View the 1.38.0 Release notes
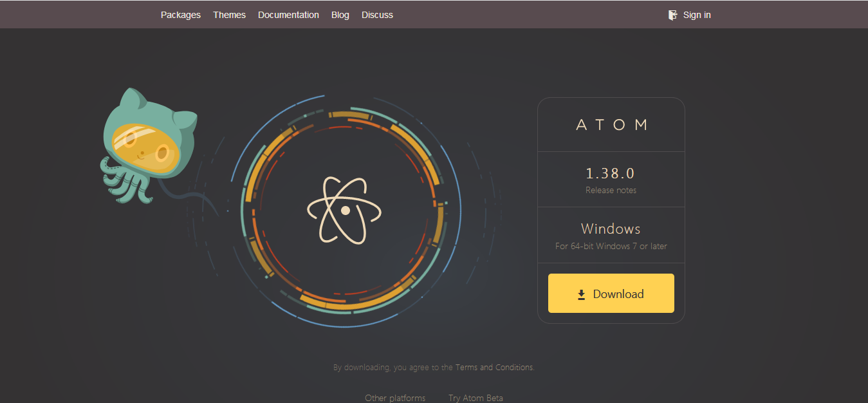The width and height of the screenshot is (868, 403). coord(611,191)
